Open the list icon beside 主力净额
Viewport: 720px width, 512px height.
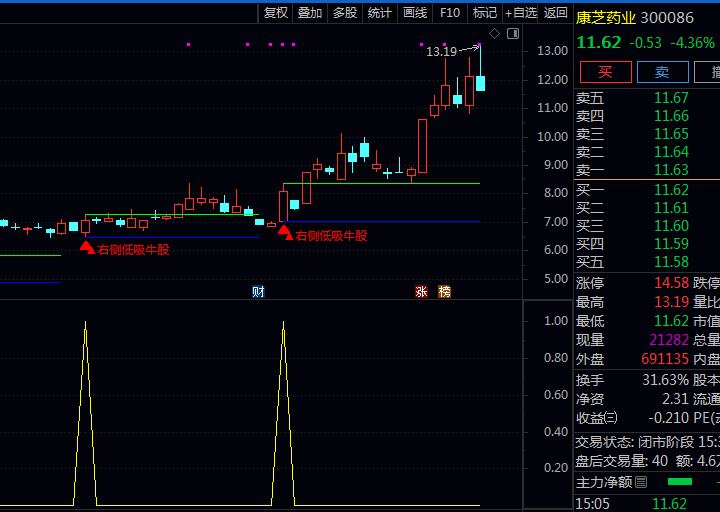tap(641, 482)
